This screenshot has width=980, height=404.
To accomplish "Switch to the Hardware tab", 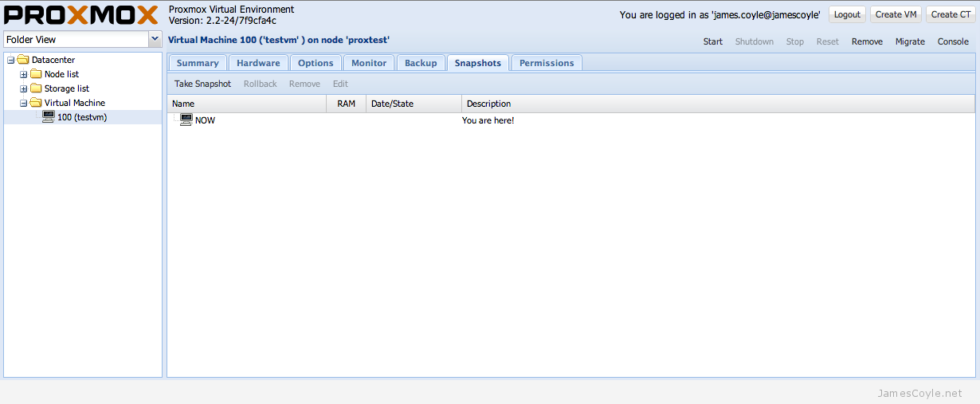I will coord(258,63).
